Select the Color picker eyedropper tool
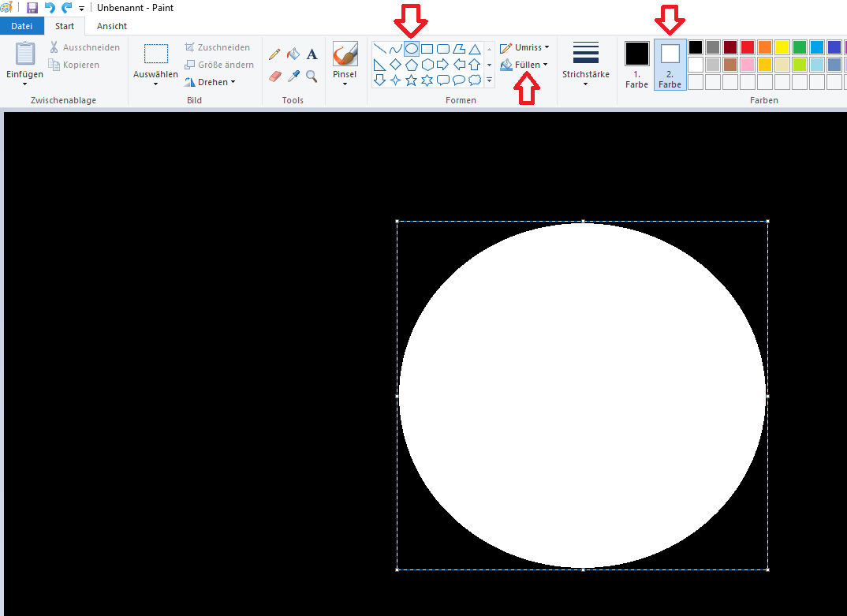The height and width of the screenshot is (616, 847). [x=293, y=77]
